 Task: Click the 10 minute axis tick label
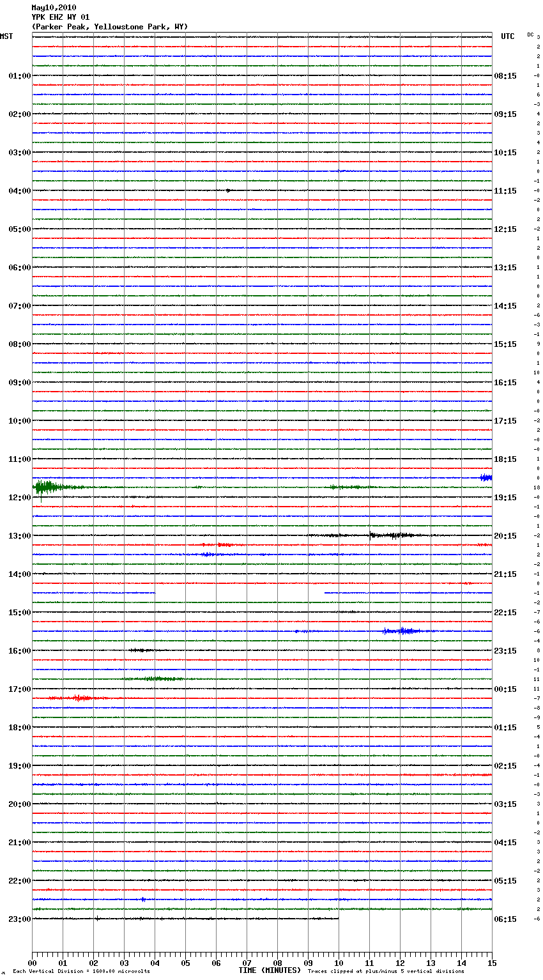click(x=339, y=963)
